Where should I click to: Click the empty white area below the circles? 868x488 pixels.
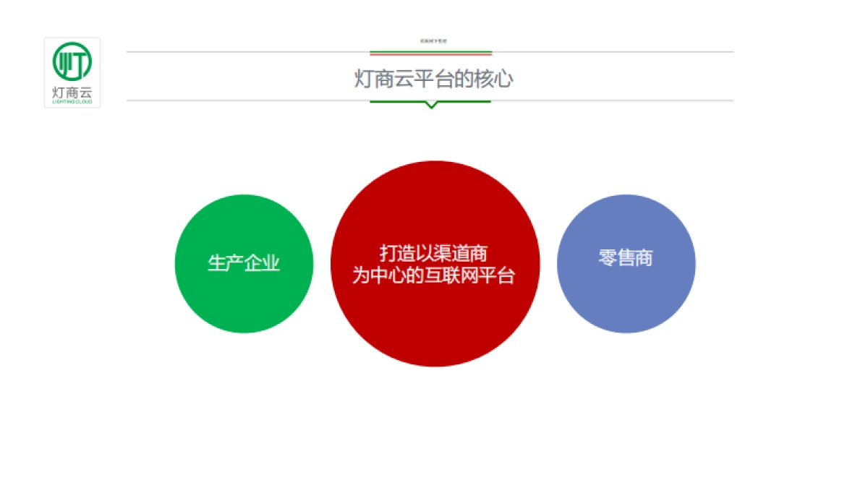click(434, 427)
